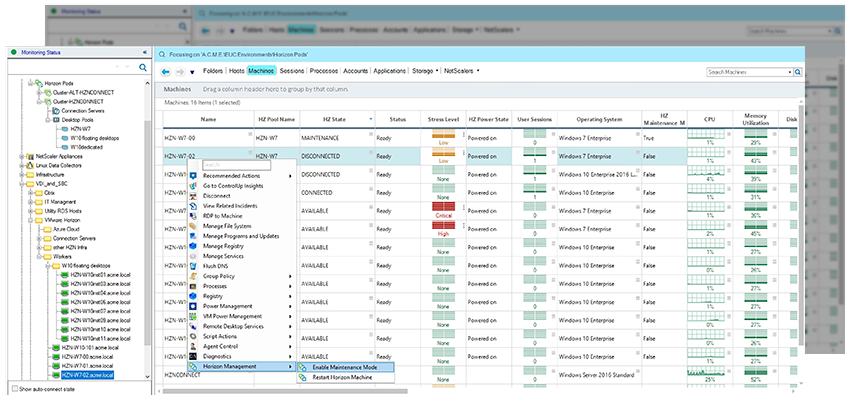
Task: Switch to the Folders view
Action: [213, 70]
